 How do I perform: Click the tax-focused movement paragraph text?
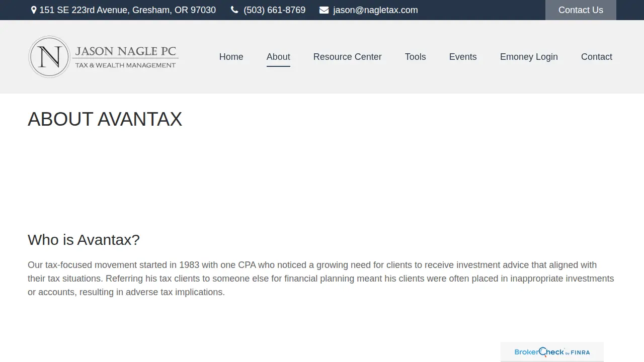point(321,279)
